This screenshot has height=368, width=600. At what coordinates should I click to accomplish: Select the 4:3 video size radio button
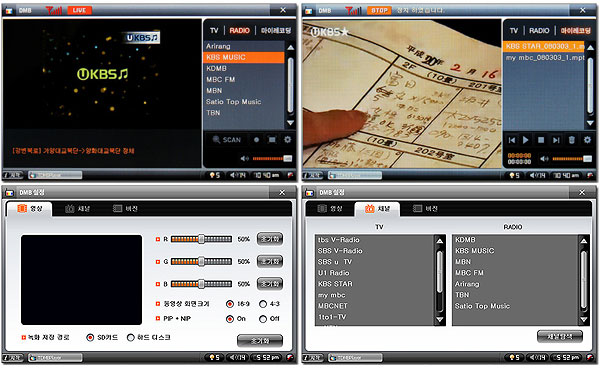click(263, 304)
